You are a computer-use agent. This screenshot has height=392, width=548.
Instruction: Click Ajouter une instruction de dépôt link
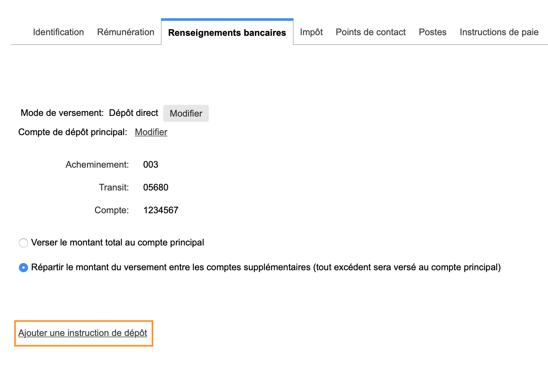click(83, 333)
